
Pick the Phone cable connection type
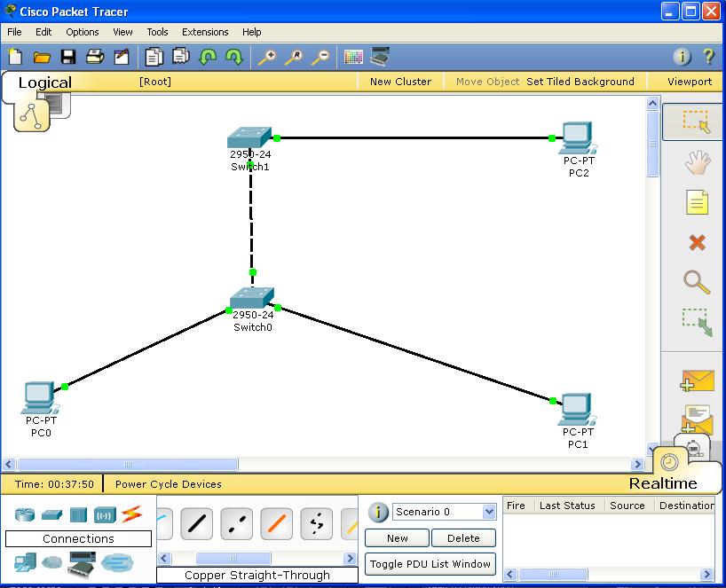pyautogui.click(x=316, y=523)
